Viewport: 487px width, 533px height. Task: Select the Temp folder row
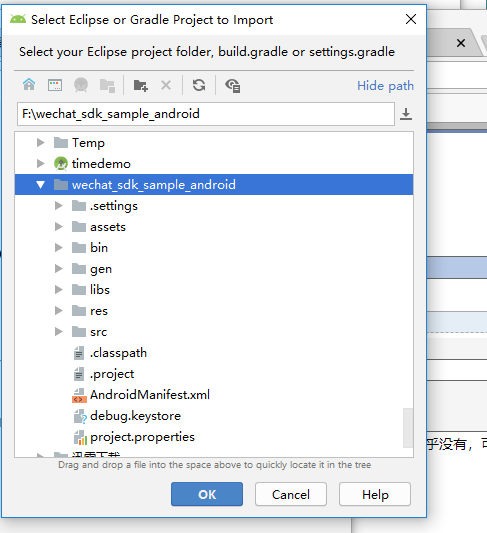214,142
